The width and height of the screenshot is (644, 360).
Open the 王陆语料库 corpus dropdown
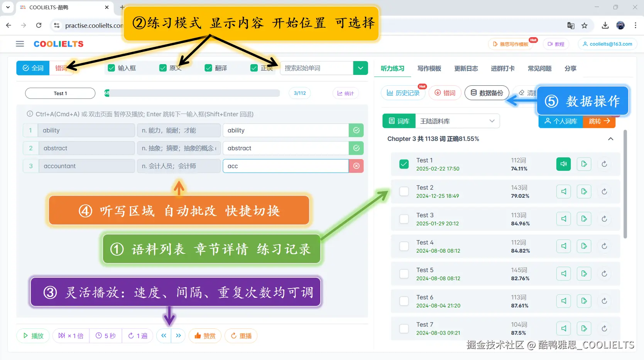click(457, 121)
